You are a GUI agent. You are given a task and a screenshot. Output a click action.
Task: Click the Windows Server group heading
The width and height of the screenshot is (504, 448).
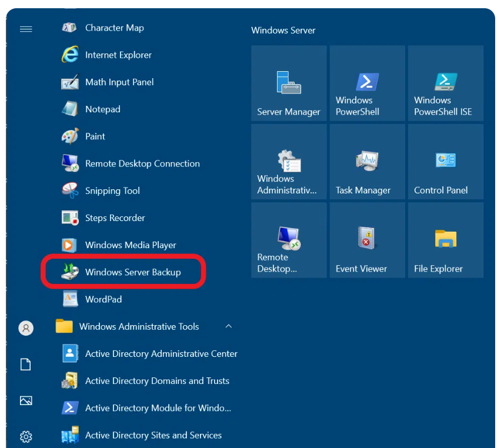click(283, 31)
